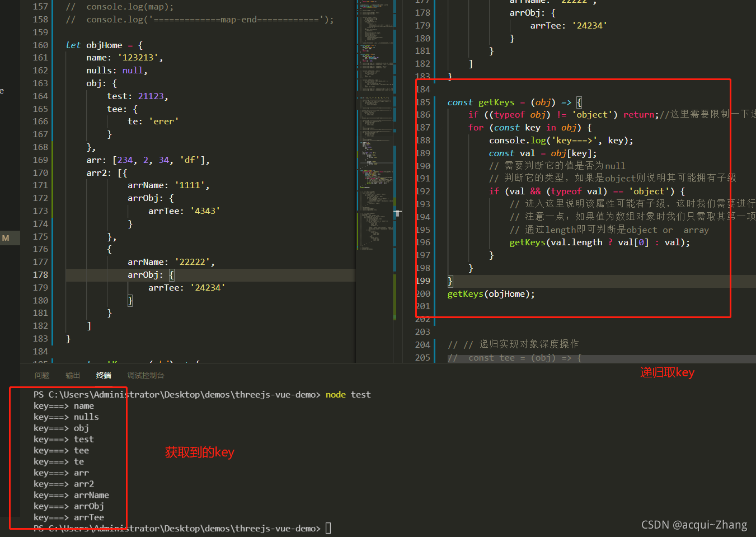Click terminal output 'key===> test'
Viewport: 756px width, 537px height.
tap(64, 440)
